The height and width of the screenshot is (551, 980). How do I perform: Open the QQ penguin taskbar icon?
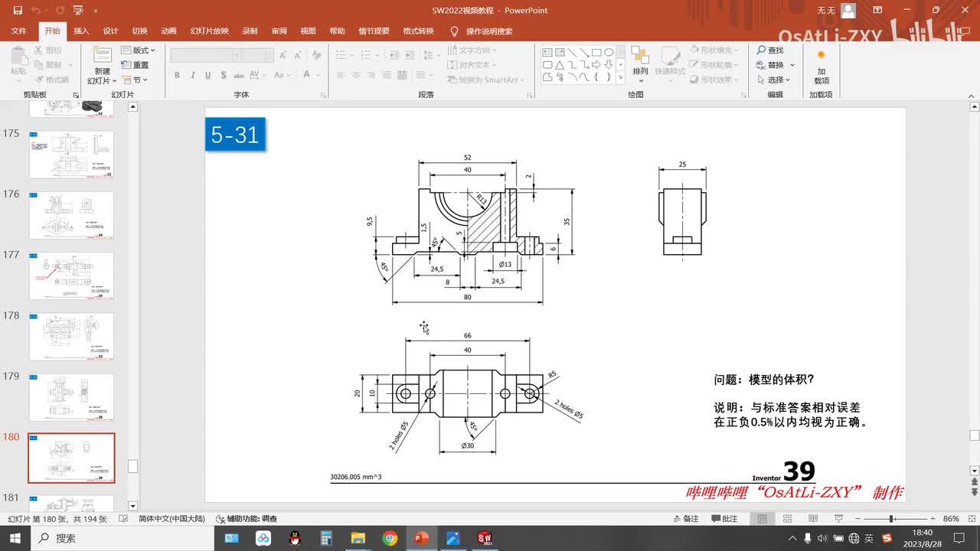(295, 538)
